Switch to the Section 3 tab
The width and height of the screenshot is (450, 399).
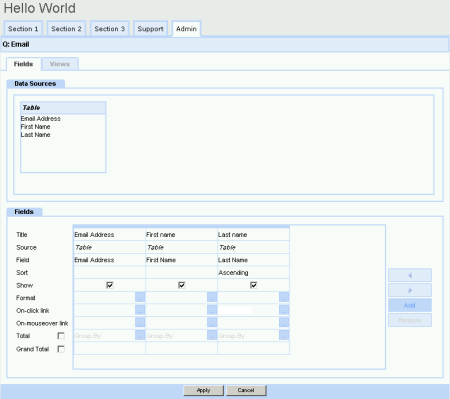(109, 29)
